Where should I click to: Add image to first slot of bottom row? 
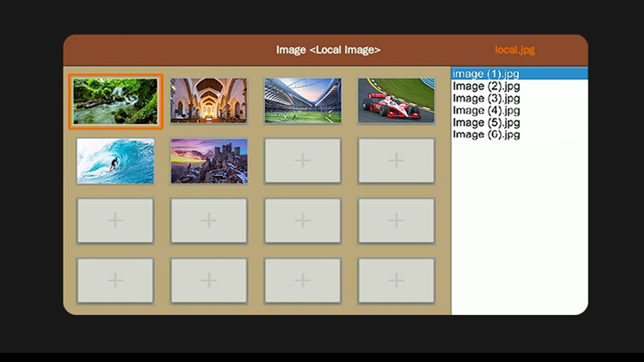tap(115, 281)
